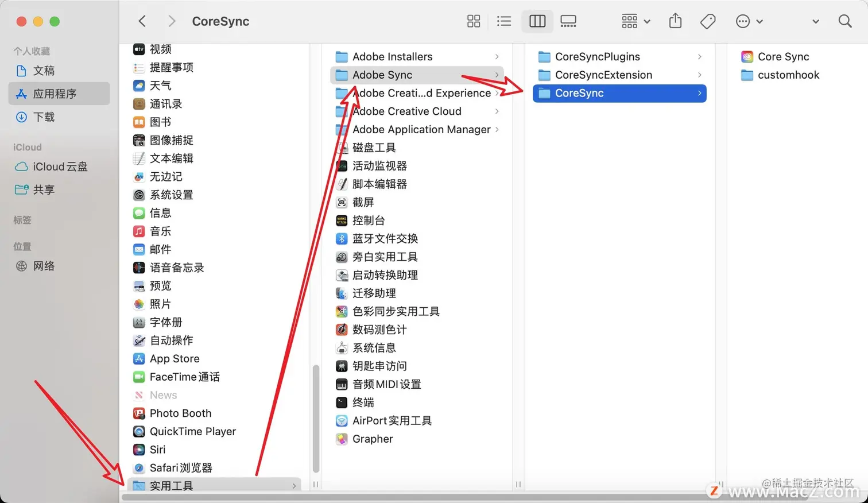
Task: Expand CoreSyncExtension folder chevron
Action: coord(699,75)
